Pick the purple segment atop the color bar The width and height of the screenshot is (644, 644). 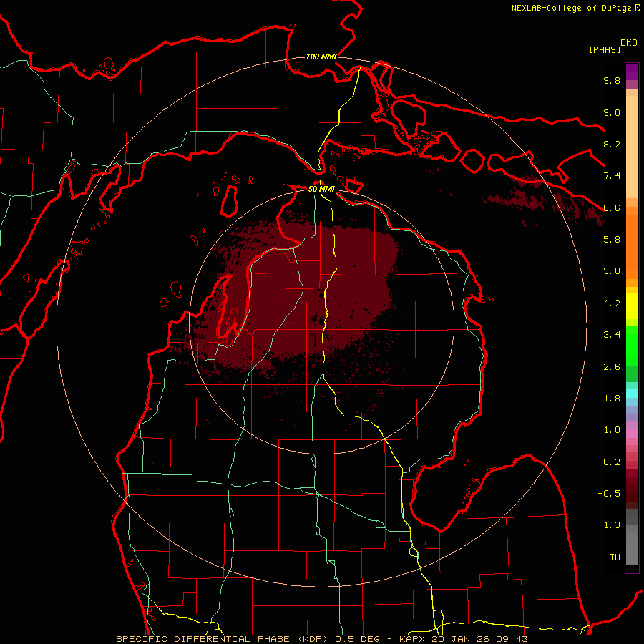632,72
